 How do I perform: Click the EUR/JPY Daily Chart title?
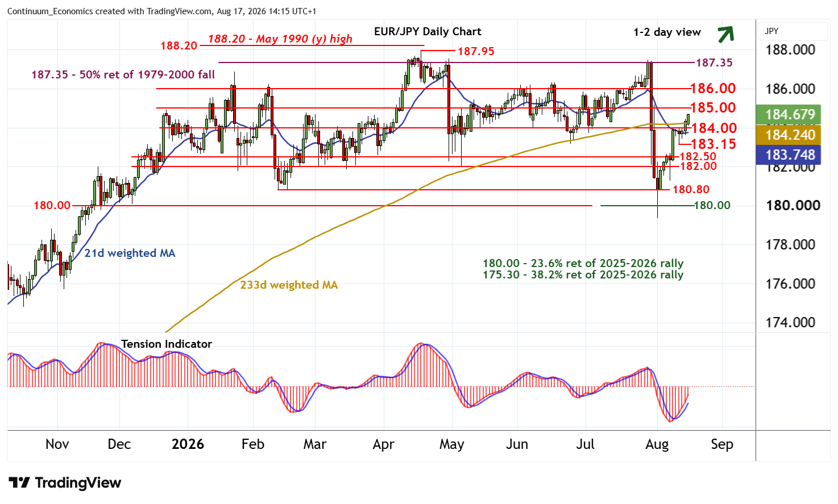[x=428, y=32]
